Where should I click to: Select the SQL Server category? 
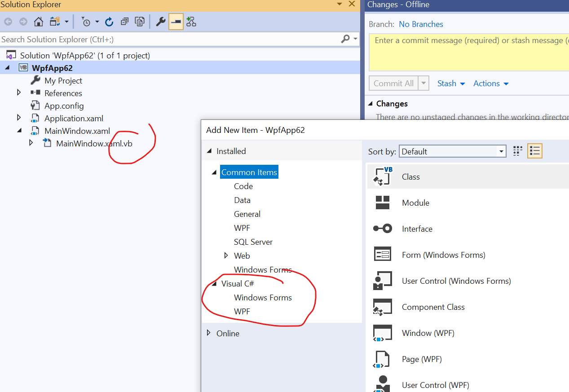point(253,242)
